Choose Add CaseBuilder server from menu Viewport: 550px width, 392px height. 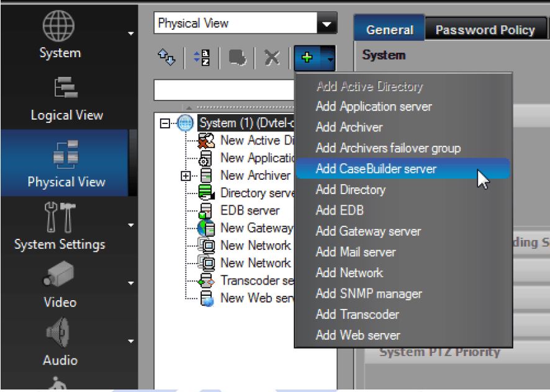[376, 169]
